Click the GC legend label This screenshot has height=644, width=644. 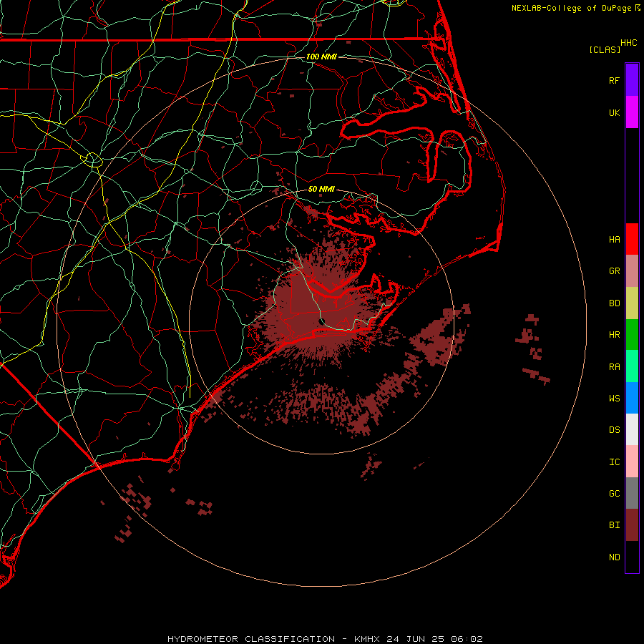click(614, 494)
